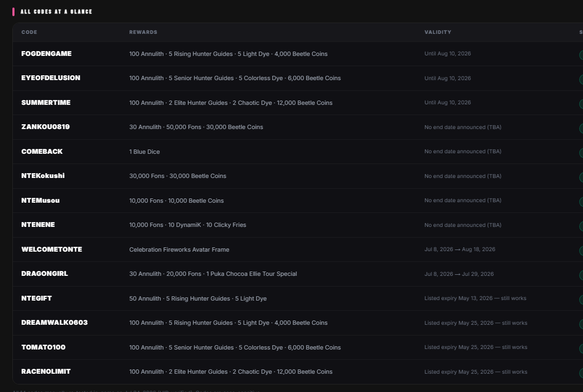This screenshot has height=392, width=583.
Task: Click the validity text in NTEKokushi row
Action: pos(463,176)
